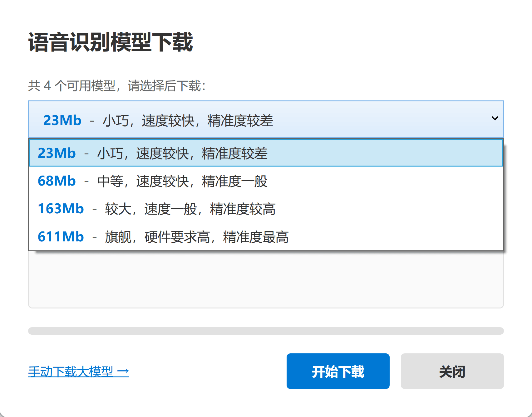Click the blue 68Mb size label
The width and height of the screenshot is (532, 417).
click(57, 181)
